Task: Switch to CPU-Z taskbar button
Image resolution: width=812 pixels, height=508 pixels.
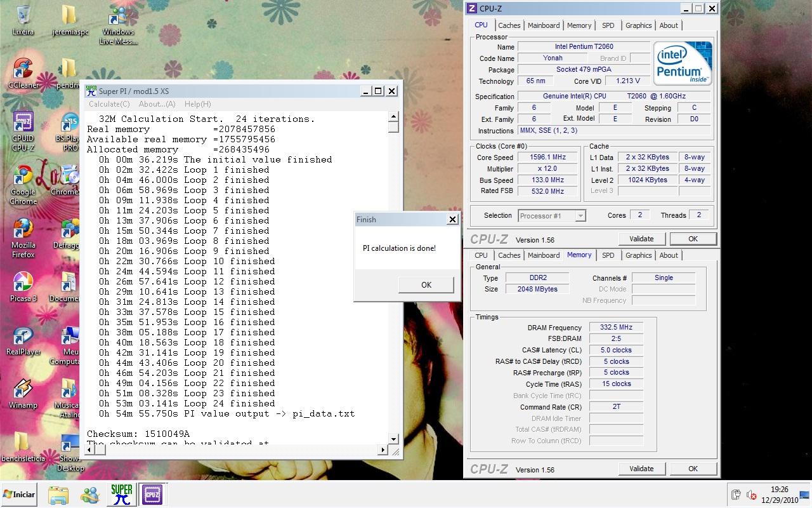Action: (152, 494)
